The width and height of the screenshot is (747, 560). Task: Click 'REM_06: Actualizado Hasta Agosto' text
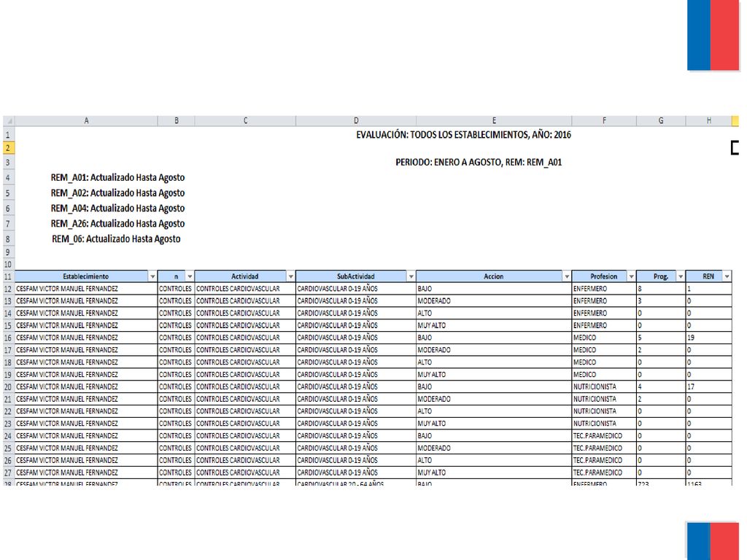[x=116, y=238]
